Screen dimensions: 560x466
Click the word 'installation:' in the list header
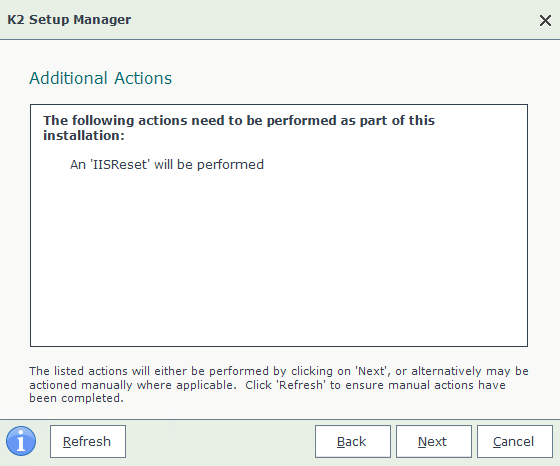(x=84, y=136)
